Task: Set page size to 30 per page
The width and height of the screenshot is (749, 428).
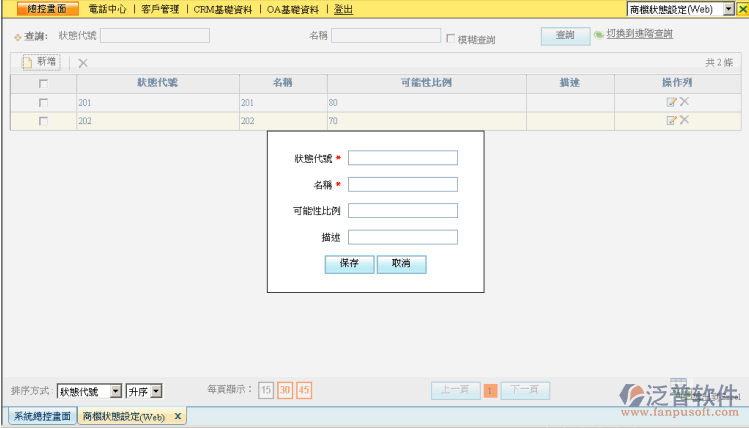Action: [x=285, y=390]
